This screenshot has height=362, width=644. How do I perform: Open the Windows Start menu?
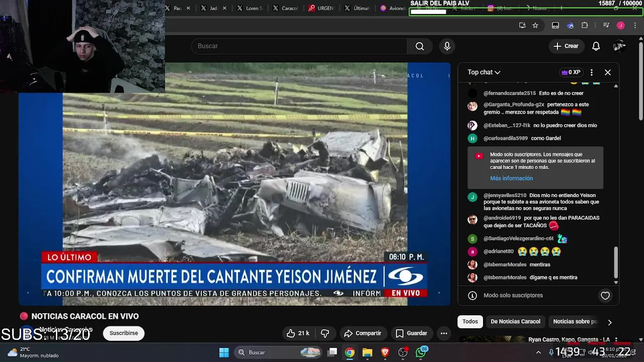coord(224,352)
